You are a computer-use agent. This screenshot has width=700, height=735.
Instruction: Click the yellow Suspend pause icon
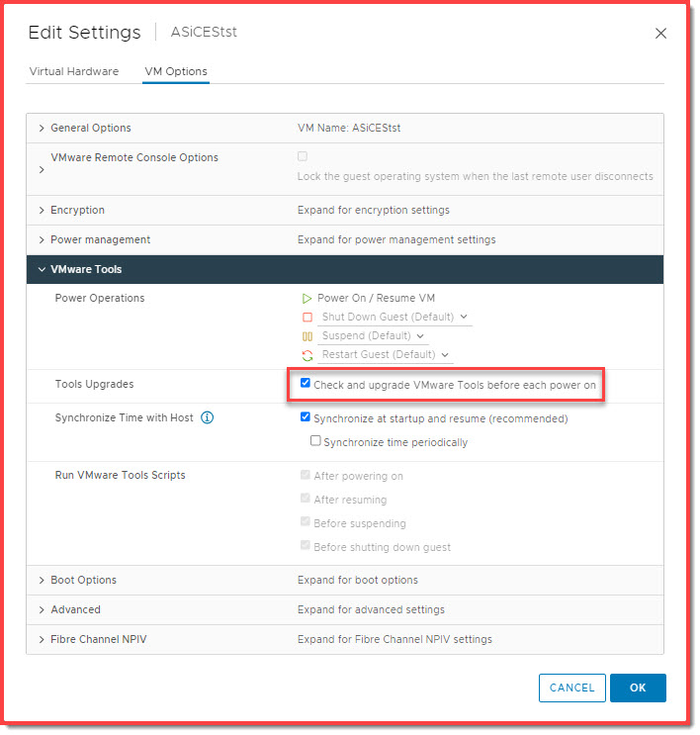[306, 336]
